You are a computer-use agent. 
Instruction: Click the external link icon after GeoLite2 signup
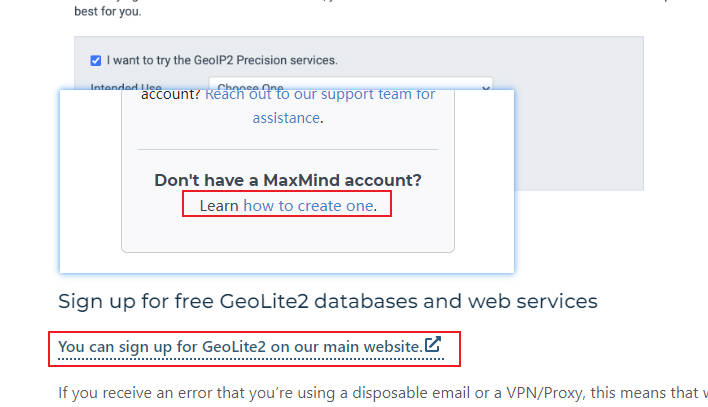coord(433,345)
